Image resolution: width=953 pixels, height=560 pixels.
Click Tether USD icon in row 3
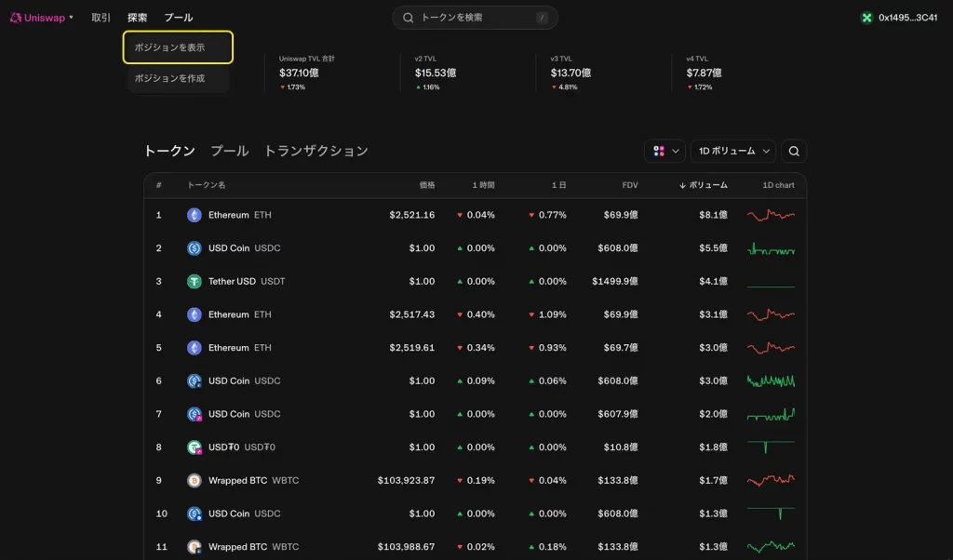pos(194,281)
